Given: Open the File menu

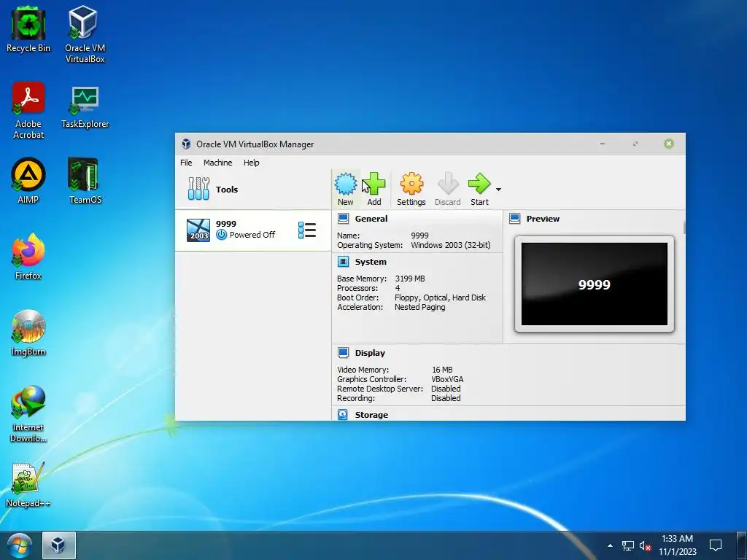Looking at the screenshot, I should (186, 163).
